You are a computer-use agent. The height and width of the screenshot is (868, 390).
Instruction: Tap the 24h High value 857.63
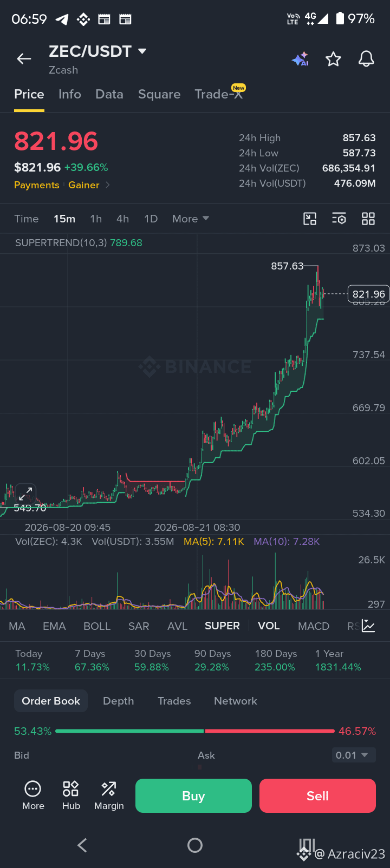[x=359, y=138]
